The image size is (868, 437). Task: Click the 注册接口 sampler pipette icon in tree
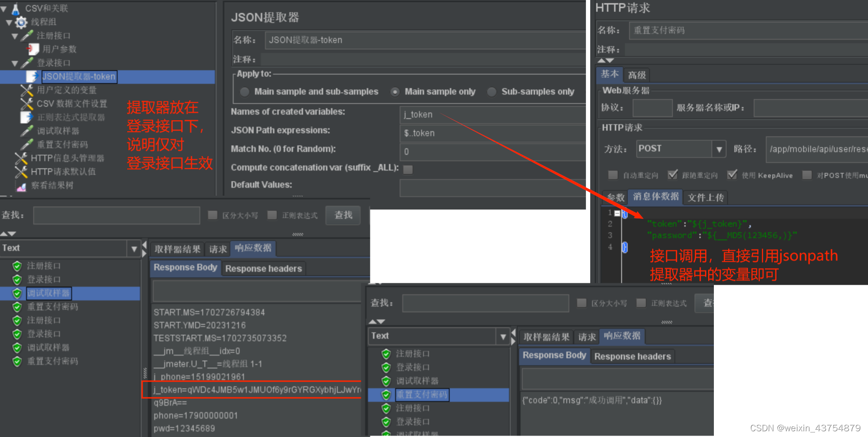[x=27, y=35]
